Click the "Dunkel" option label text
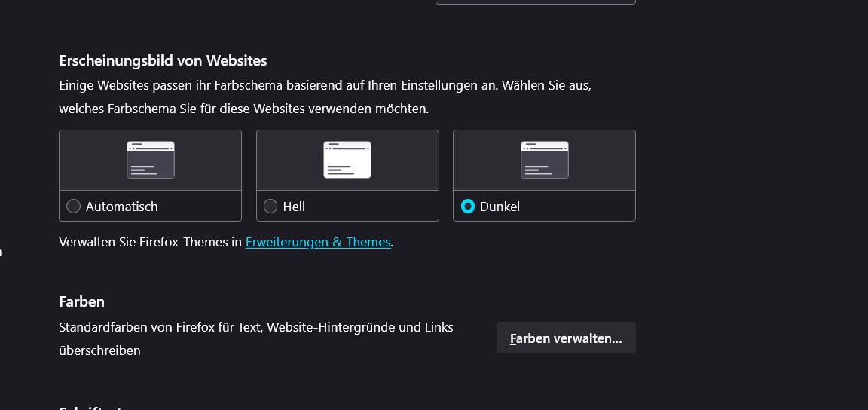The width and height of the screenshot is (868, 410). pos(500,207)
